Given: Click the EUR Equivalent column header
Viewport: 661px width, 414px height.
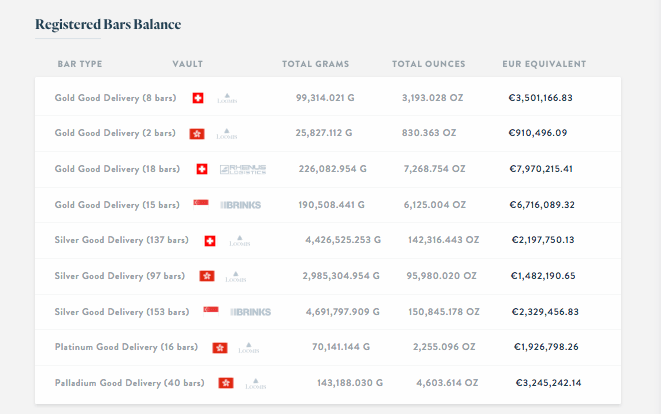Looking at the screenshot, I should coord(544,64).
